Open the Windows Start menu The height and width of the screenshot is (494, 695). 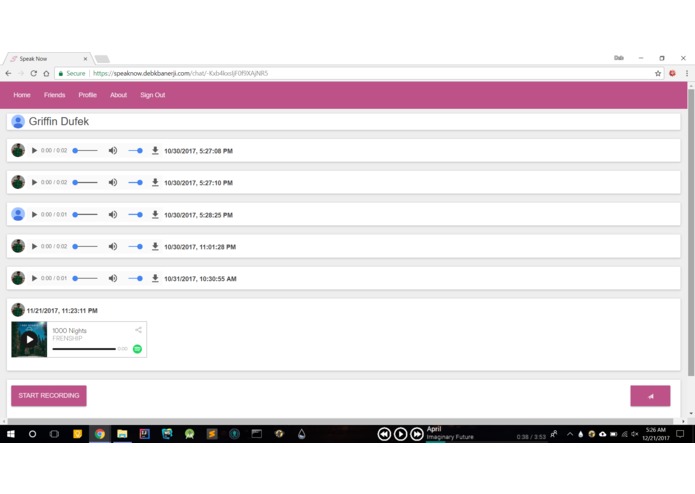pos(11,434)
